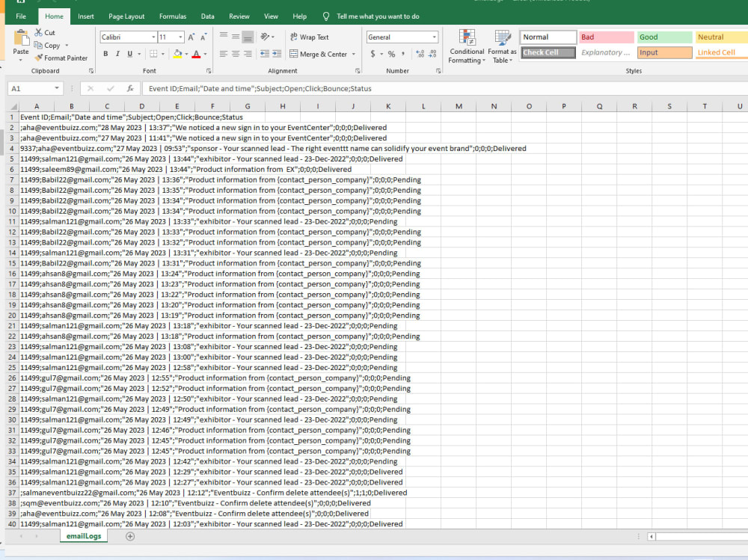Center text horizontally
748x560 pixels.
point(236,54)
